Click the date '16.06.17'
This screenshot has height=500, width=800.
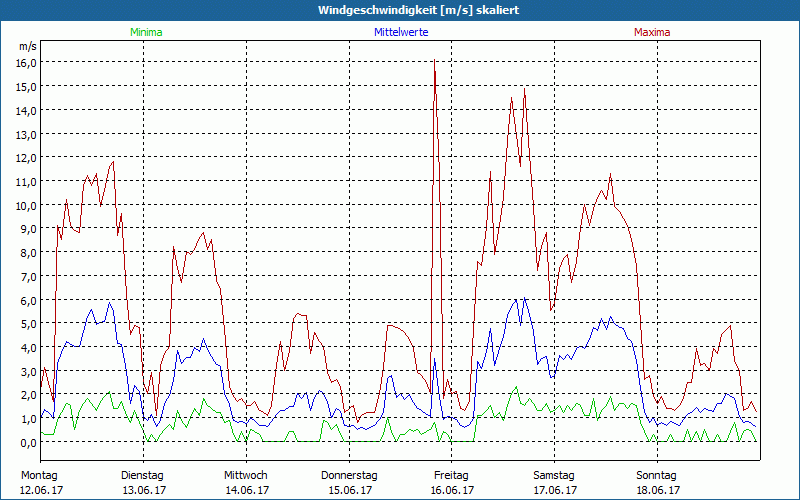[452, 490]
